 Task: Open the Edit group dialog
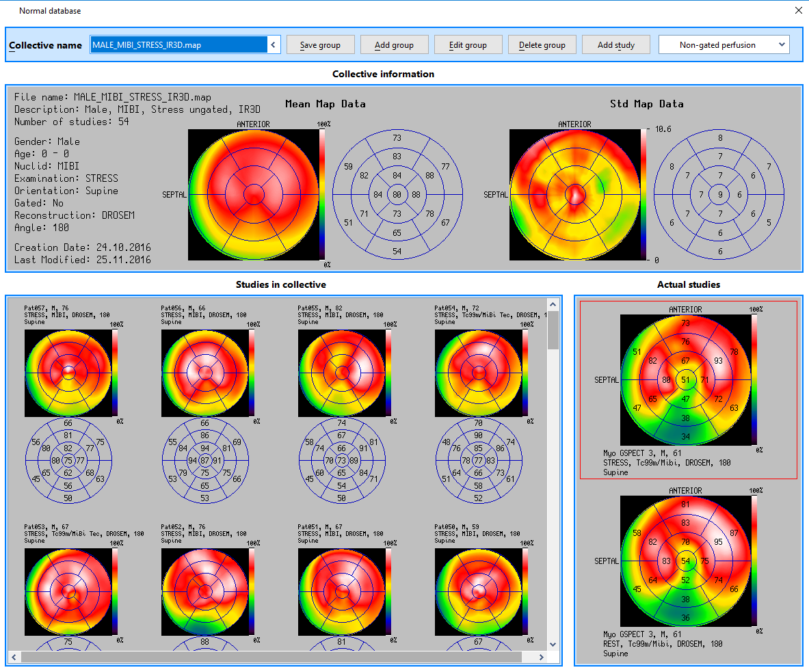(x=468, y=45)
